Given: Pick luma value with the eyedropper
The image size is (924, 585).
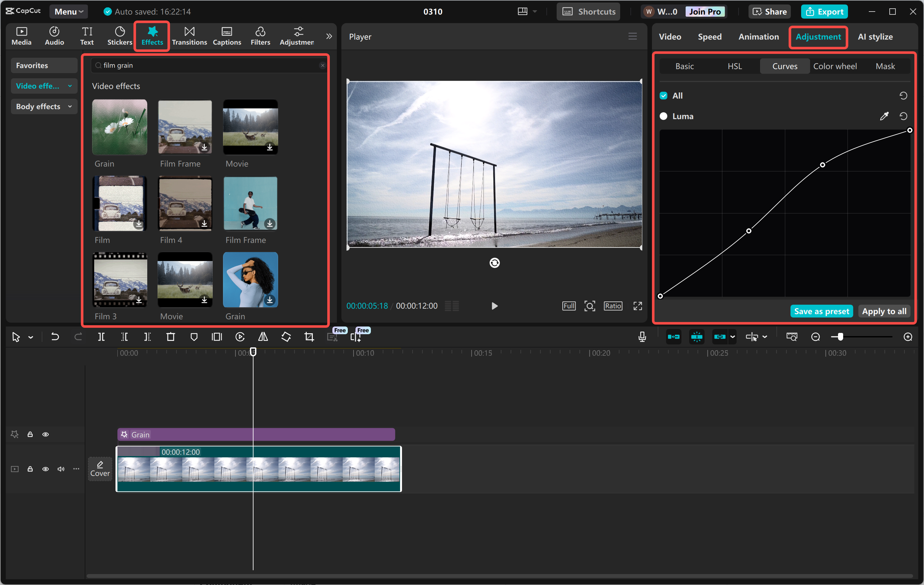Looking at the screenshot, I should [885, 116].
